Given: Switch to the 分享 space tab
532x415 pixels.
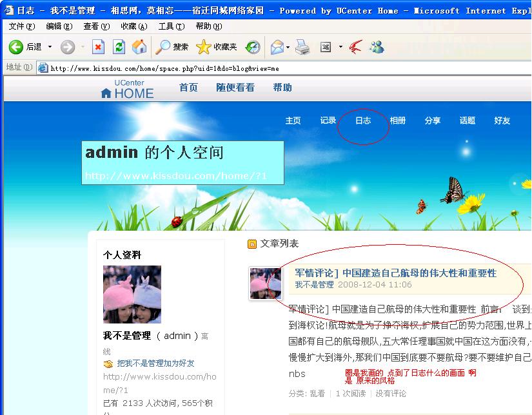Looking at the screenshot, I should coord(433,121).
